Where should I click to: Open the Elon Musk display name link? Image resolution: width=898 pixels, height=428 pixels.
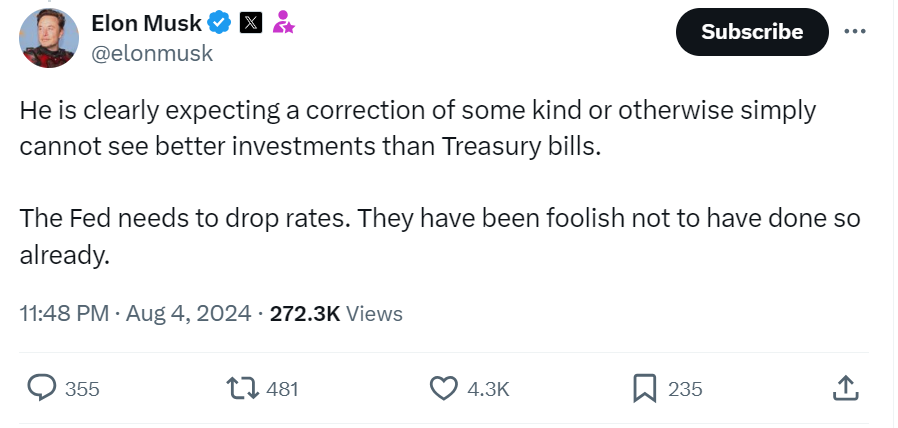tap(147, 22)
